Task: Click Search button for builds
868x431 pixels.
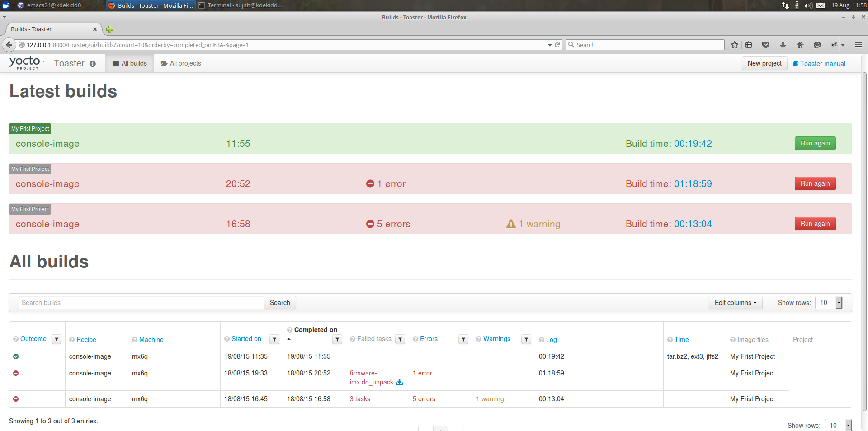Action: click(280, 303)
